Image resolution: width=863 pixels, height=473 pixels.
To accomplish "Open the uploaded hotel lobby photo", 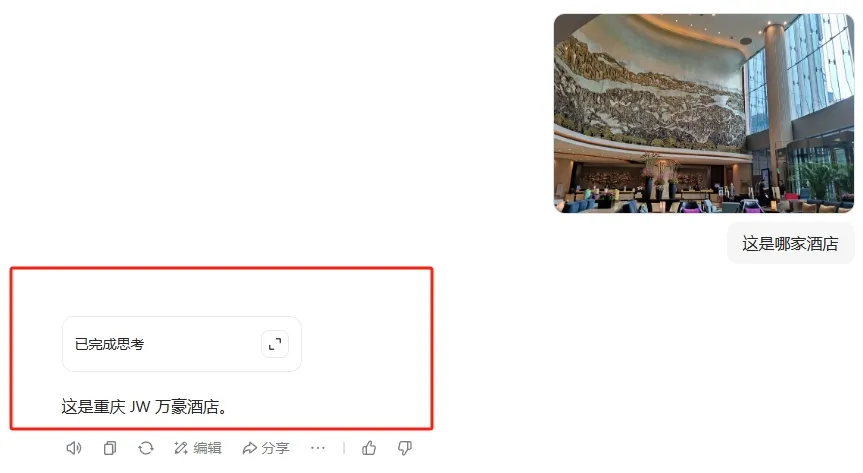I will click(x=704, y=113).
